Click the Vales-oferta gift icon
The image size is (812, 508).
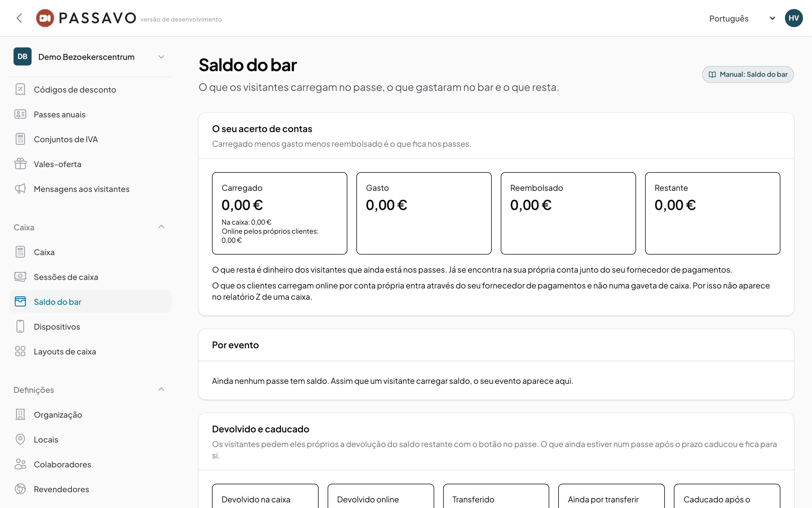pos(20,164)
